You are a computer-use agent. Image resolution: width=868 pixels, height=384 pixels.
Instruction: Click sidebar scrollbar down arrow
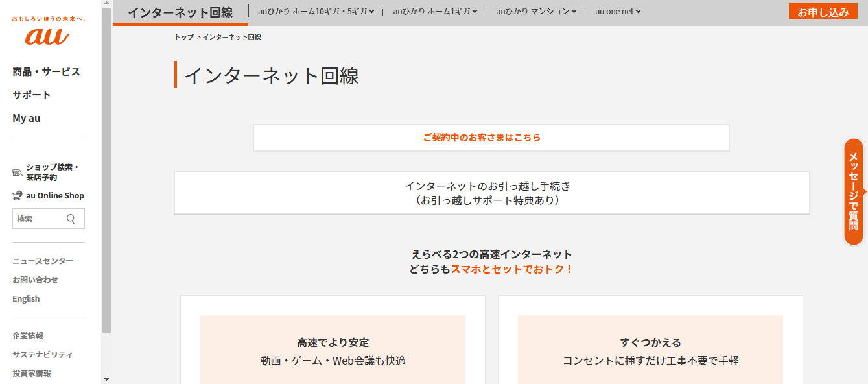(x=106, y=379)
